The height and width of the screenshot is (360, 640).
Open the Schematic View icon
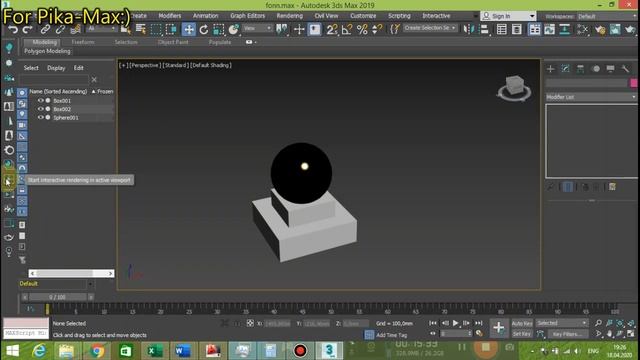564,29
